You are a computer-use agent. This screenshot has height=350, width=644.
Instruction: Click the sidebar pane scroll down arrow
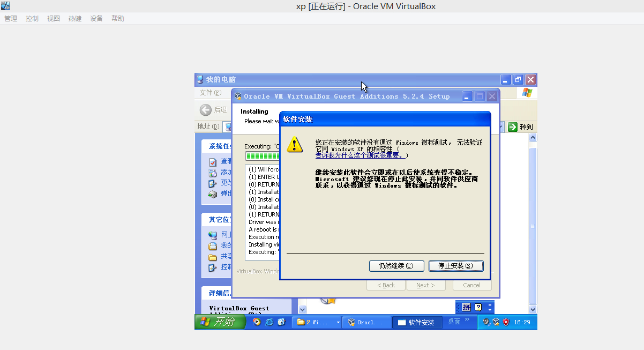(302, 309)
